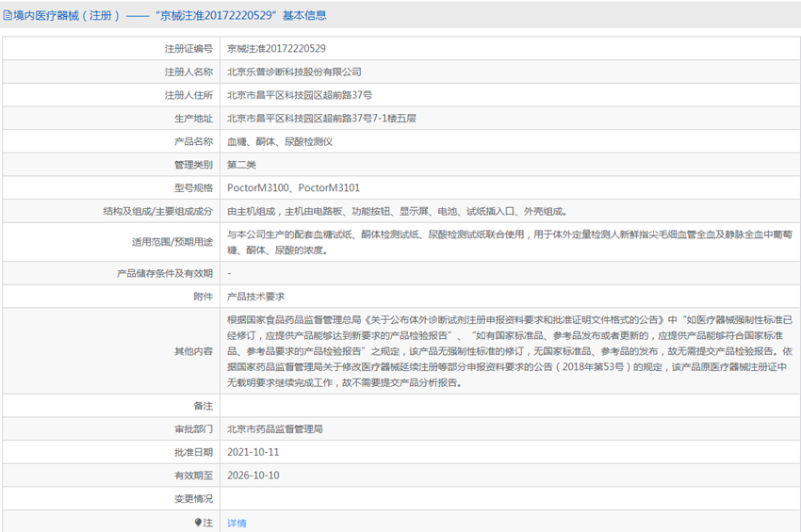
Task: Select approval date 2021-10-11
Action: 253,452
